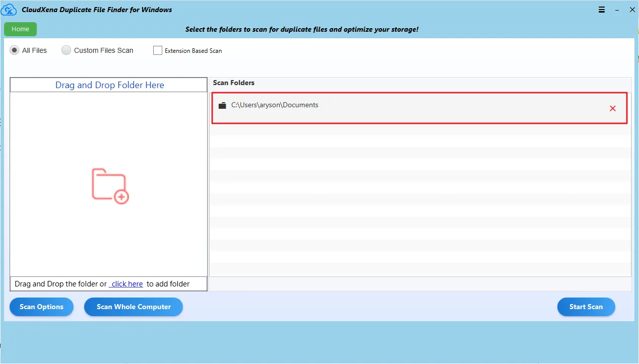
Task: Click the add-folder icon in drop area
Action: point(110,186)
